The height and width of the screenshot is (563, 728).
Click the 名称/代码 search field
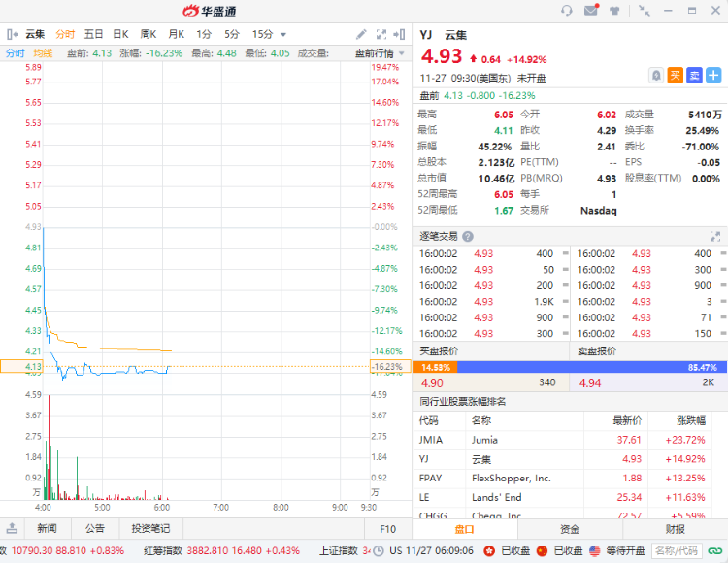(677, 551)
